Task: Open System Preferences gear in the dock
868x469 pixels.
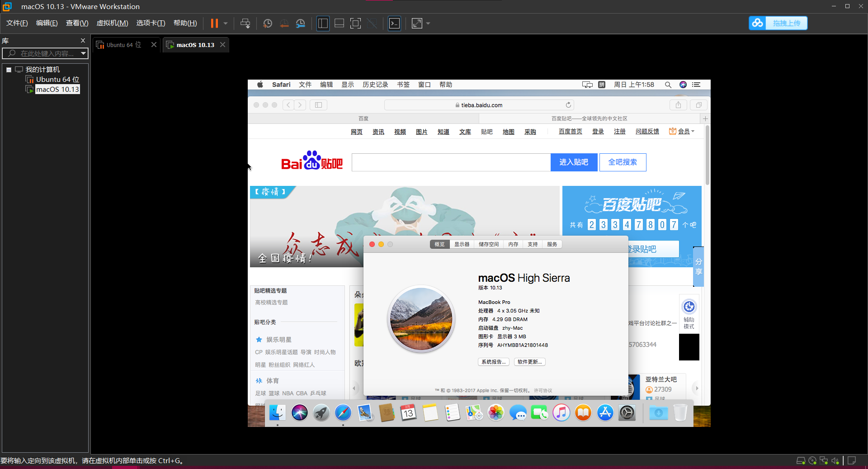Action: (x=627, y=412)
